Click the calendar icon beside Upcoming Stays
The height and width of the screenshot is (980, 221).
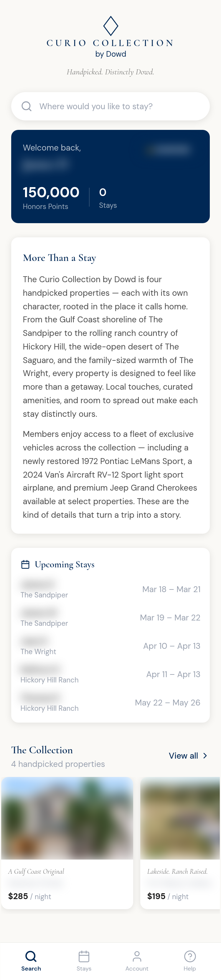pyautogui.click(x=25, y=564)
